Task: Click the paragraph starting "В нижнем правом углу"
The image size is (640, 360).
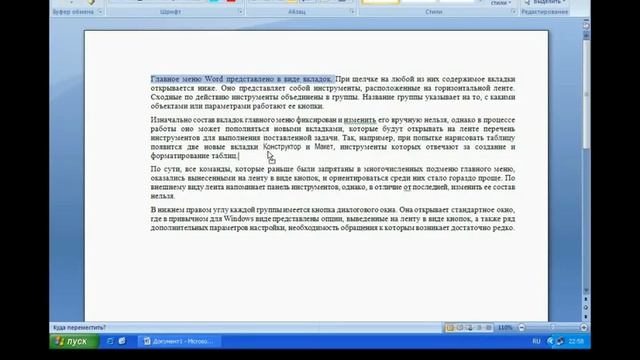Action: (333, 219)
